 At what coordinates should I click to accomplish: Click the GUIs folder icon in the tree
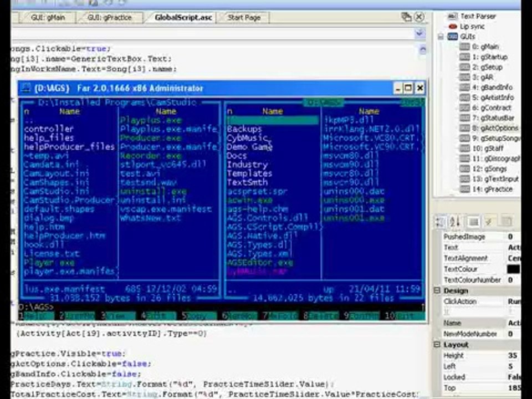pos(453,37)
